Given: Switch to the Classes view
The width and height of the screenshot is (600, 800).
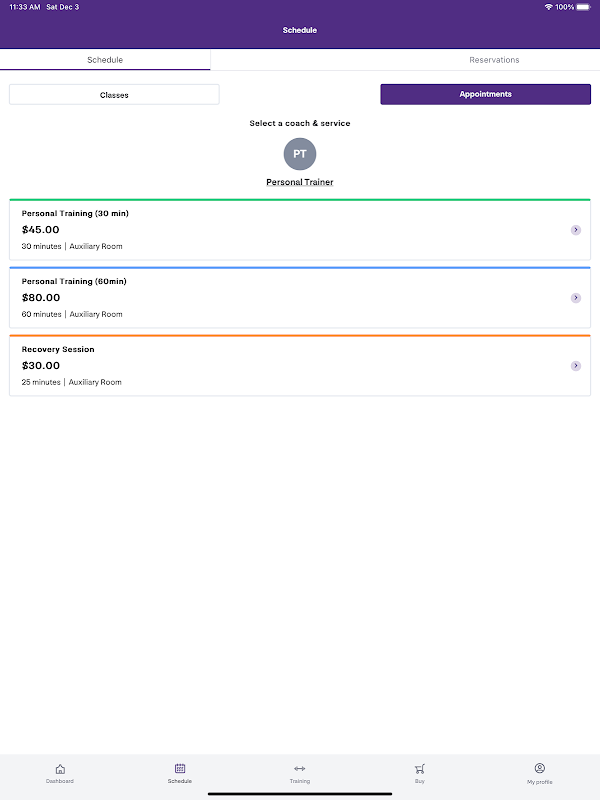Looking at the screenshot, I should coord(114,95).
